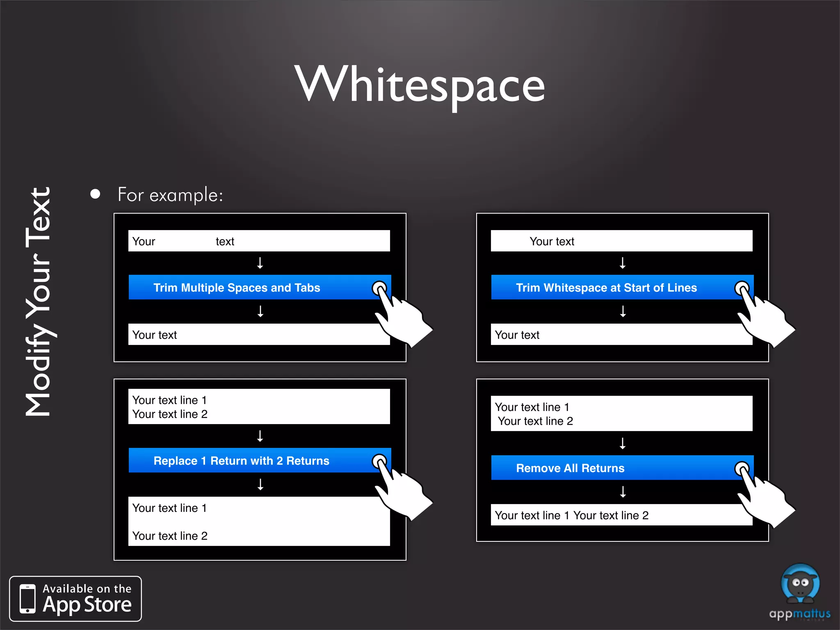840x630 pixels.
Task: Click the 'Your text line 1 Your text line 2' output
Action: [622, 515]
